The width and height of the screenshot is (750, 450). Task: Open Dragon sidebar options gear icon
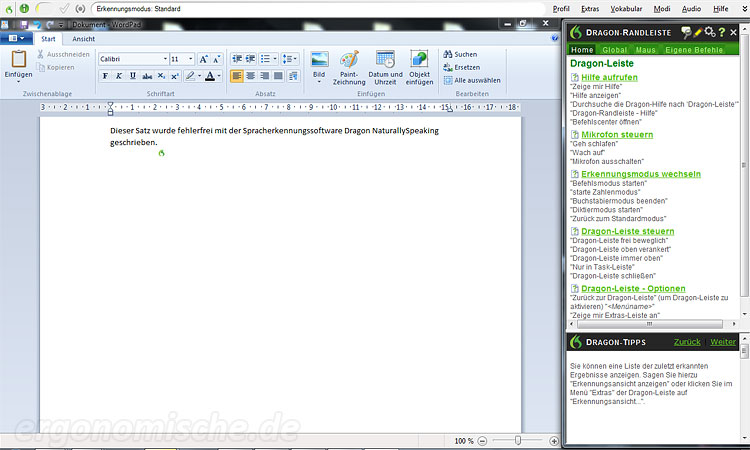pyautogui.click(x=710, y=32)
